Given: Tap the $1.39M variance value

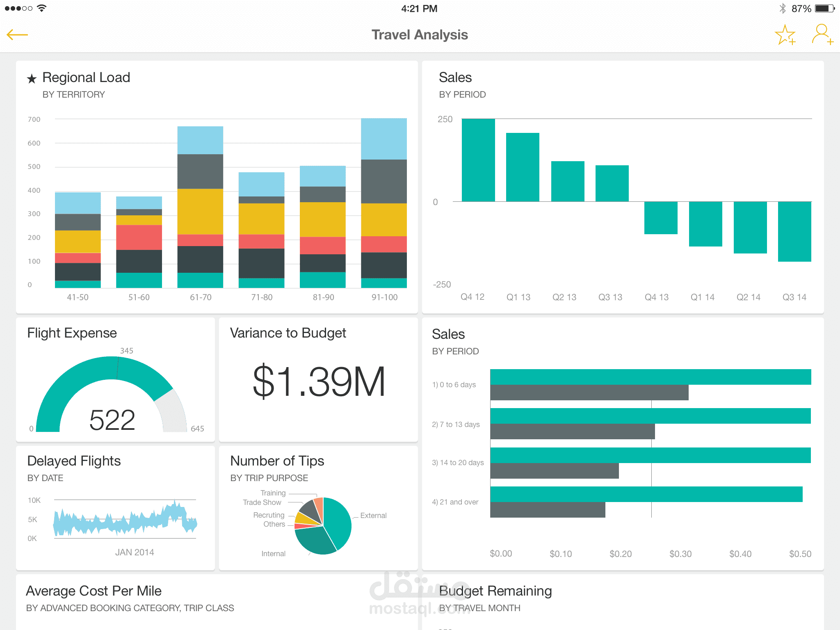Looking at the screenshot, I should click(x=319, y=382).
